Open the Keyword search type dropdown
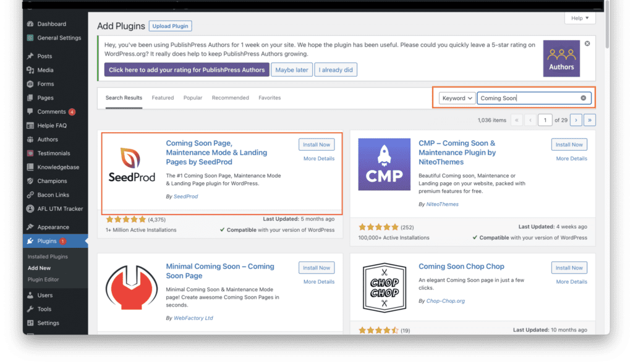The height and width of the screenshot is (364, 633). 457,98
